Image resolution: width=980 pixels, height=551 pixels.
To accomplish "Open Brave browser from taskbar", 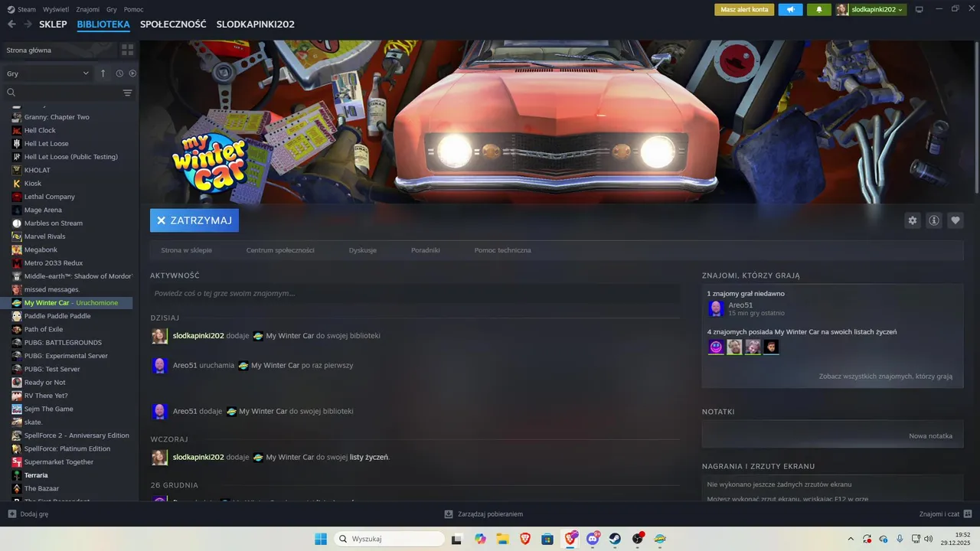I will pos(524,539).
